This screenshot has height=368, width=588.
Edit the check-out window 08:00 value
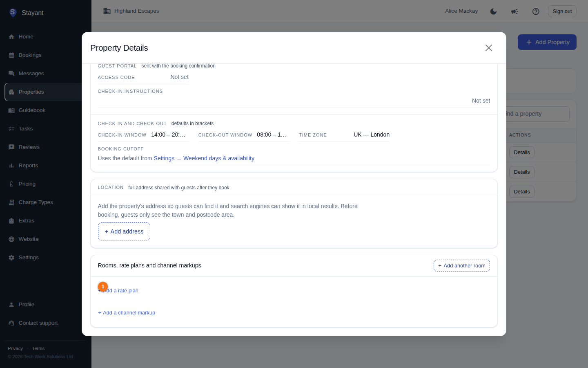coord(272,135)
